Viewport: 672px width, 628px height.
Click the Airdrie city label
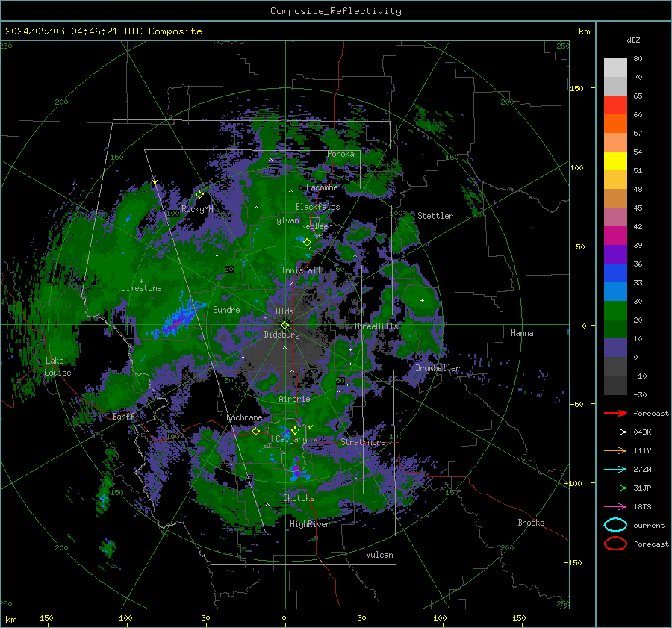pyautogui.click(x=294, y=399)
